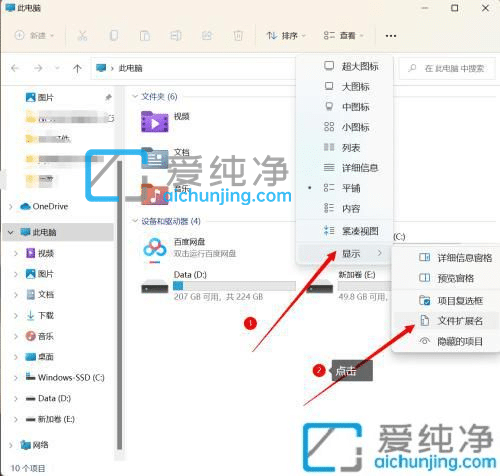Image resolution: width=500 pixels, height=476 pixels.
Task: Select 大图标 view option
Action: [x=344, y=87]
